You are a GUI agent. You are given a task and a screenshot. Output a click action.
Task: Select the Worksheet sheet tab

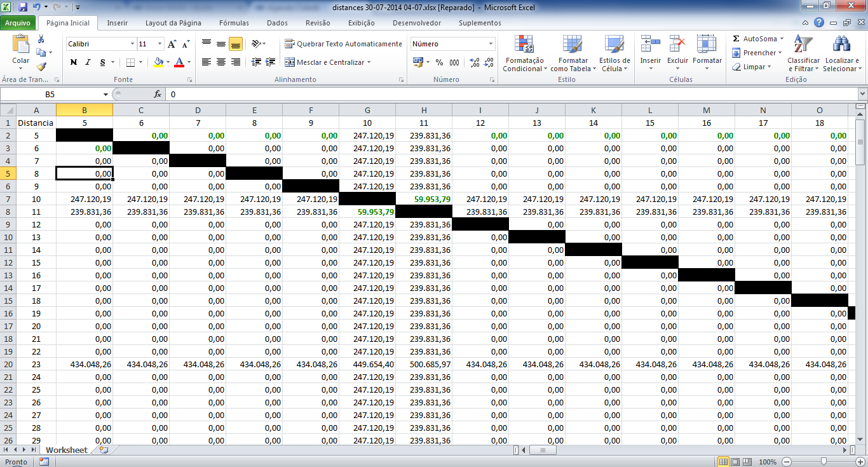pyautogui.click(x=66, y=450)
